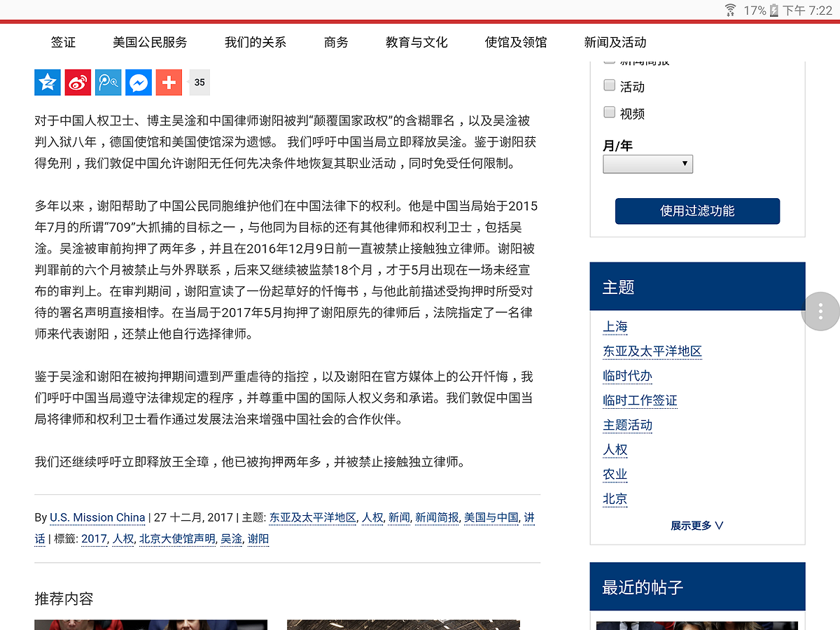Check the 视频 filter checkbox
The image size is (840, 630).
[x=609, y=112]
